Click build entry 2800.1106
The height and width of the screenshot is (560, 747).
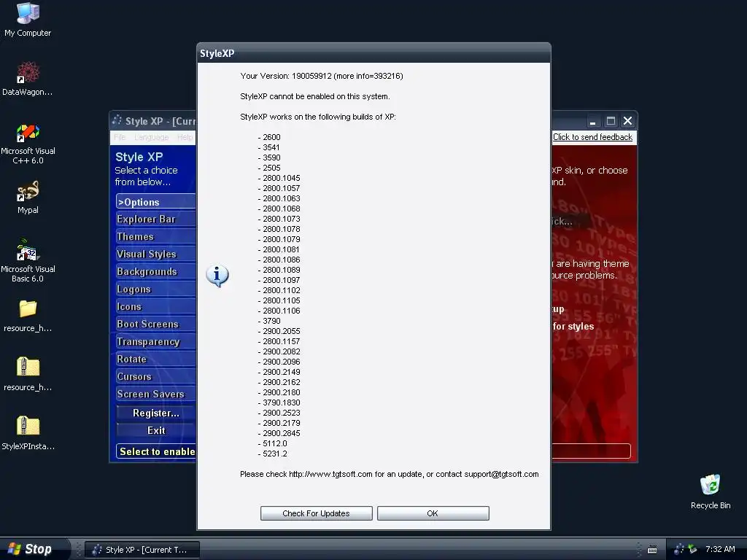(x=279, y=311)
